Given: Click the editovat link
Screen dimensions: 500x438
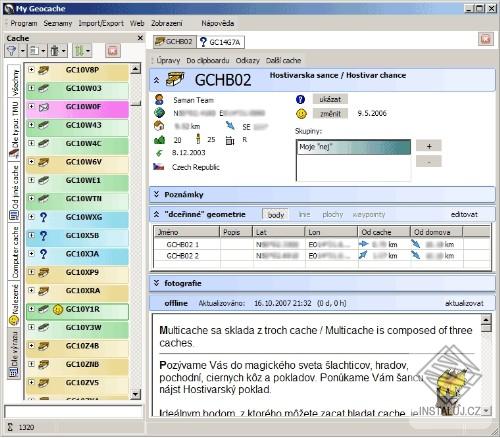Looking at the screenshot, I should tap(464, 214).
